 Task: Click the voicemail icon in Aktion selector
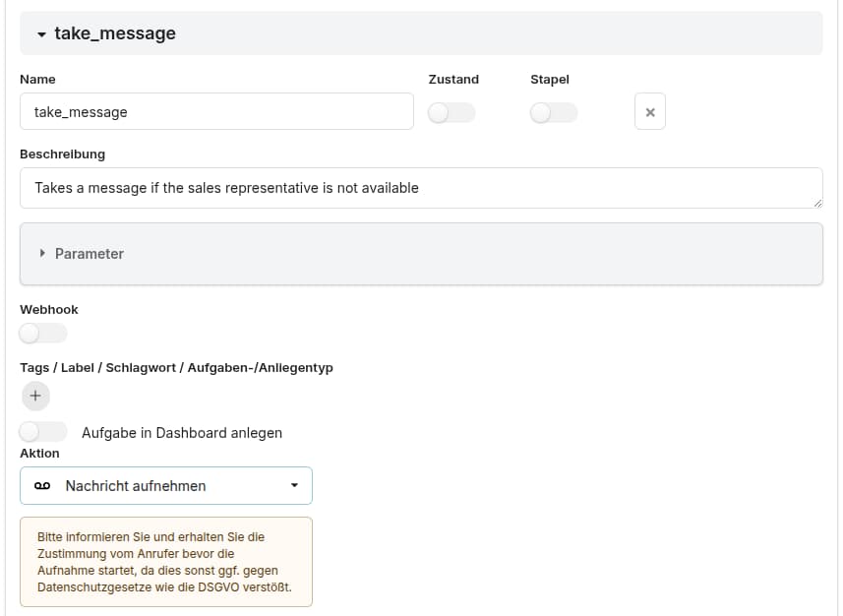coord(41,486)
